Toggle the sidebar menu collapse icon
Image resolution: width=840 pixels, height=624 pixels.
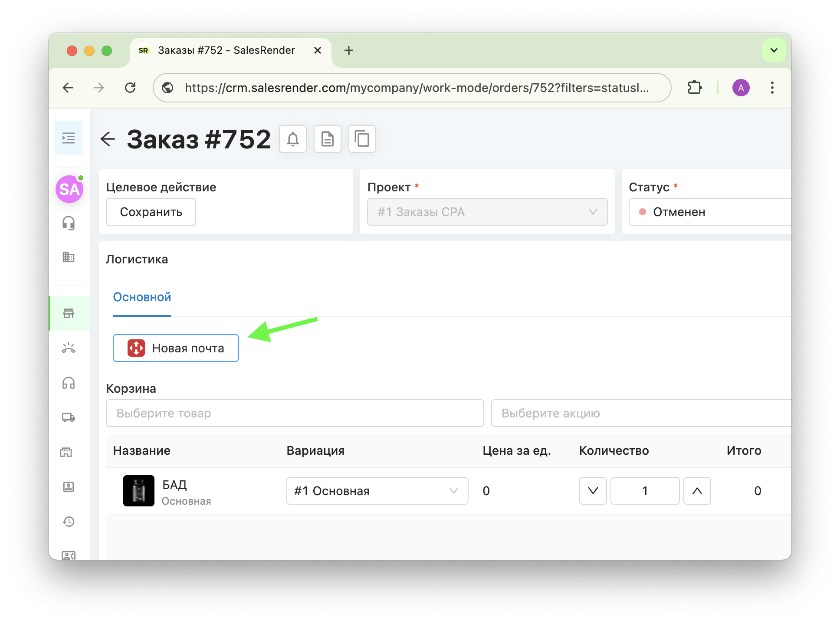click(x=69, y=138)
